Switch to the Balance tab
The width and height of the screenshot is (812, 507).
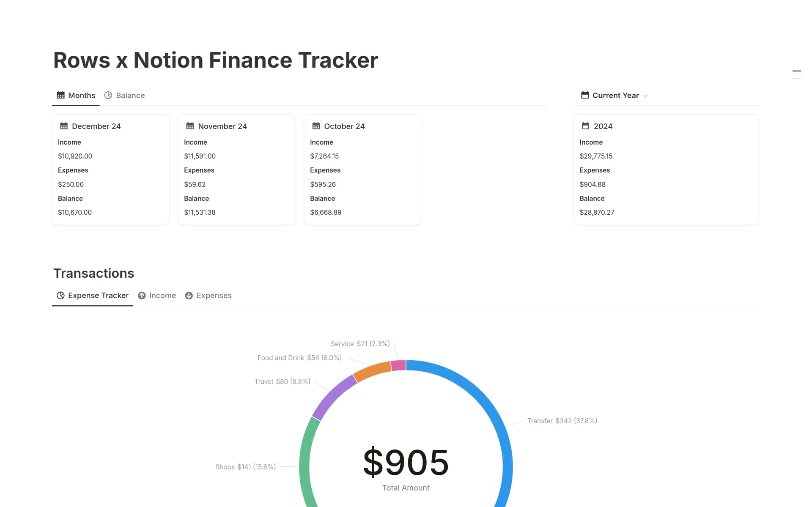(130, 95)
